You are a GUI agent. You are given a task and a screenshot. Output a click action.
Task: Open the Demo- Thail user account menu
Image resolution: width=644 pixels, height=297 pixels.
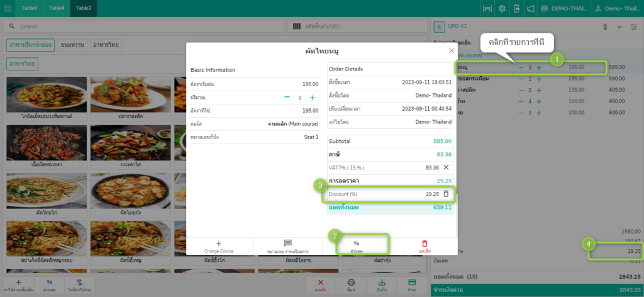click(618, 9)
